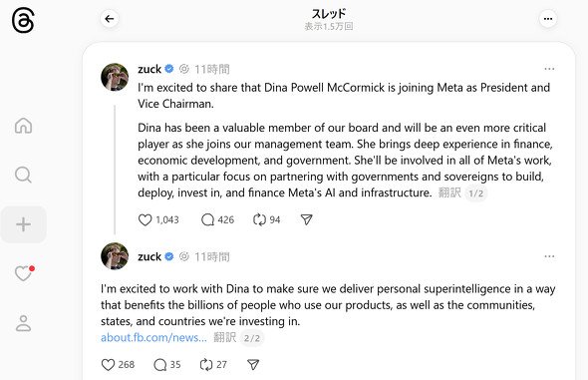Like the second zuck post

(108, 365)
